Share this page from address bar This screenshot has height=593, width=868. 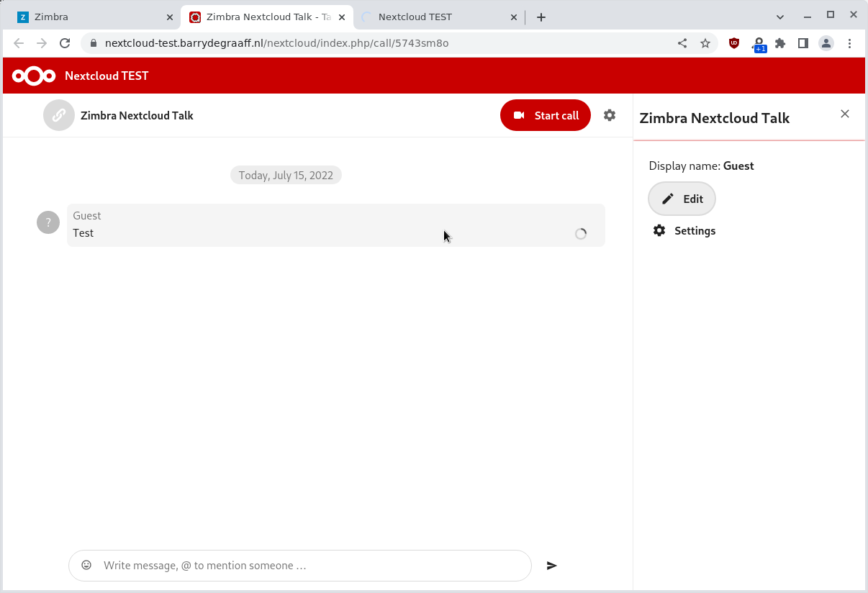tap(682, 43)
